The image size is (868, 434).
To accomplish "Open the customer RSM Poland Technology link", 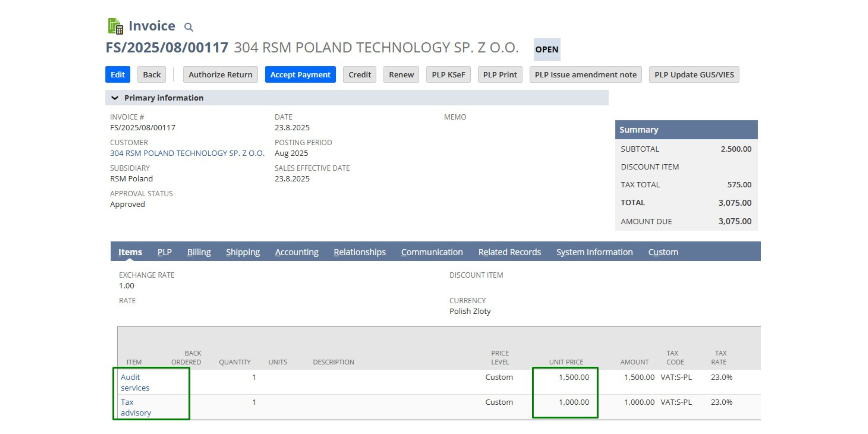I will [187, 153].
